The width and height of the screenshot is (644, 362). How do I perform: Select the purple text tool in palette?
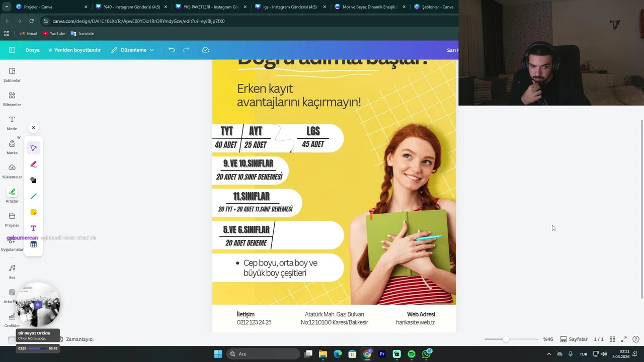tap(34, 228)
